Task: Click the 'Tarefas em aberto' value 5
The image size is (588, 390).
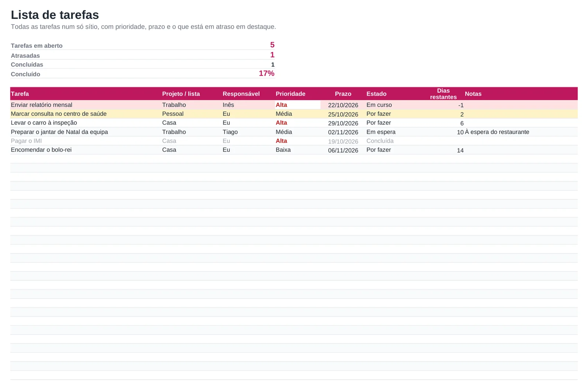Action: tap(272, 45)
